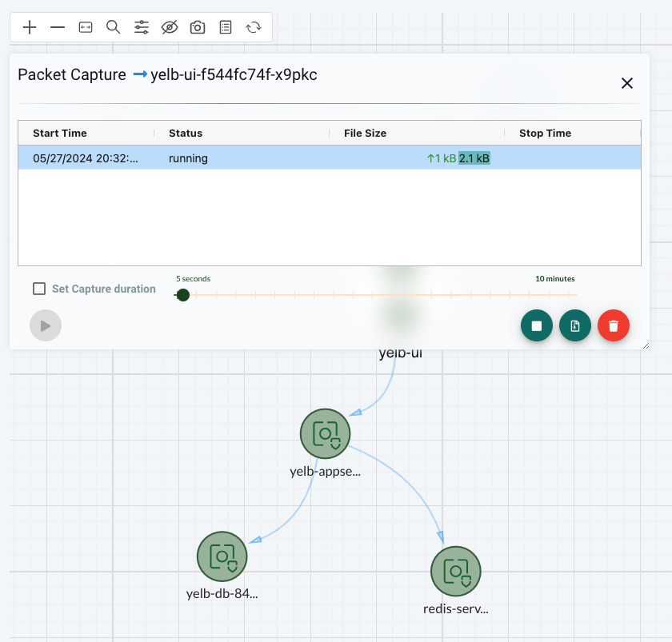
Task: Open the search magnifier tool
Action: pos(113,27)
